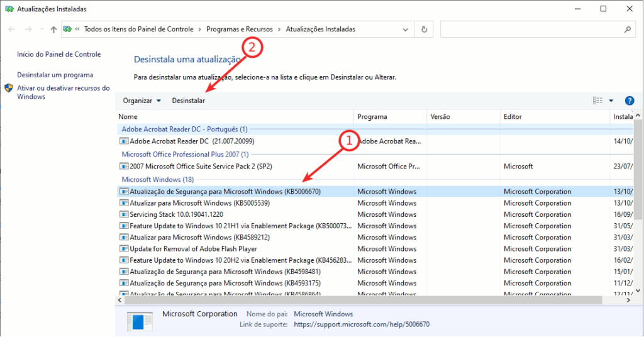644x337 pixels.
Task: Click the shield icon beside Ativar ou desativar
Action: (x=9, y=88)
